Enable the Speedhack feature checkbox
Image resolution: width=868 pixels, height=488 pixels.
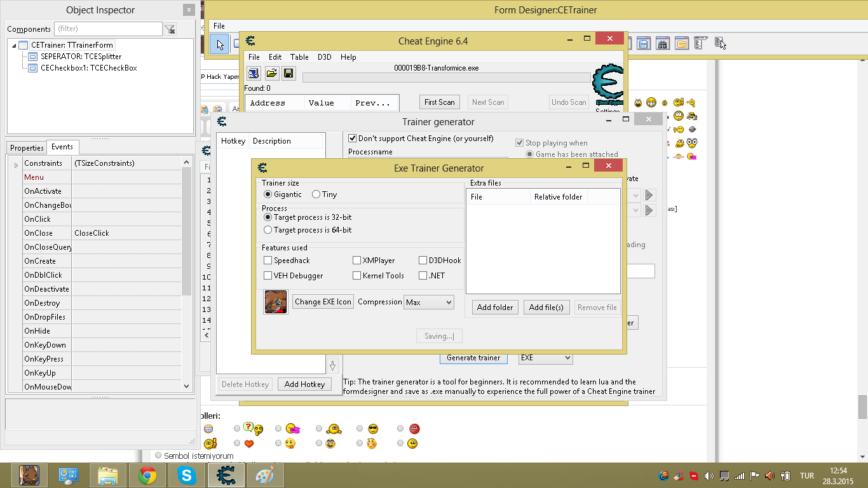pos(268,261)
